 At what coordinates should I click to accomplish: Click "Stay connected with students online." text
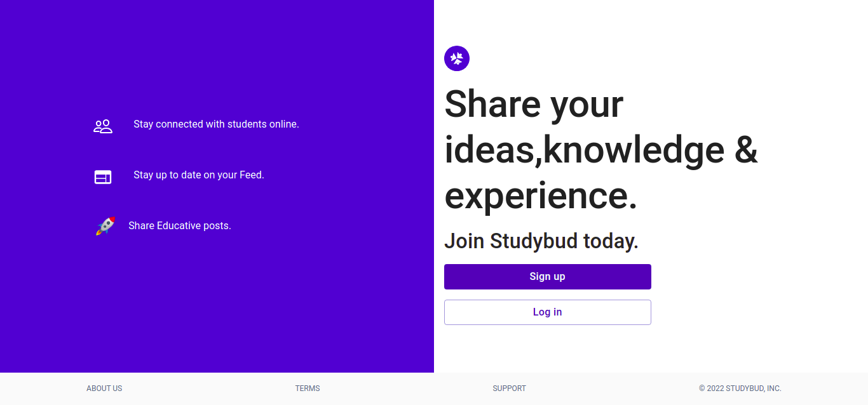(x=216, y=124)
